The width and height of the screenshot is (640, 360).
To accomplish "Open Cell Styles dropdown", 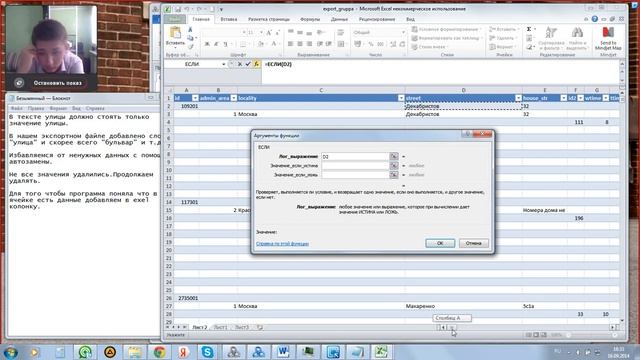I will tap(429, 47).
